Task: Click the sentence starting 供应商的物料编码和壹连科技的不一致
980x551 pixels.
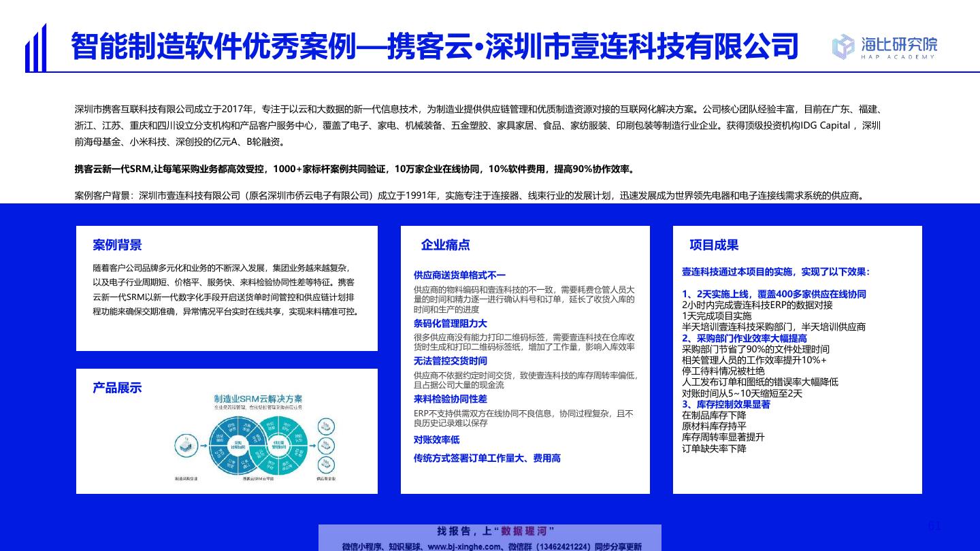Action: 524,299
